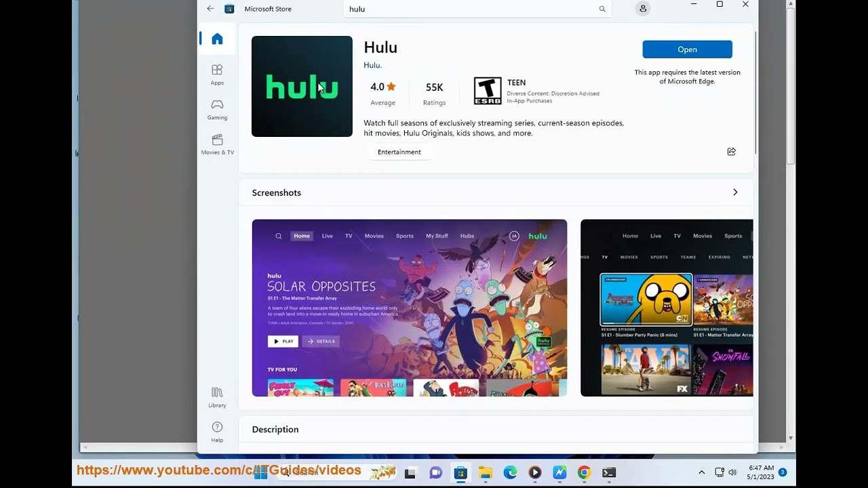
Task: Open the Apps section
Action: pyautogui.click(x=217, y=75)
